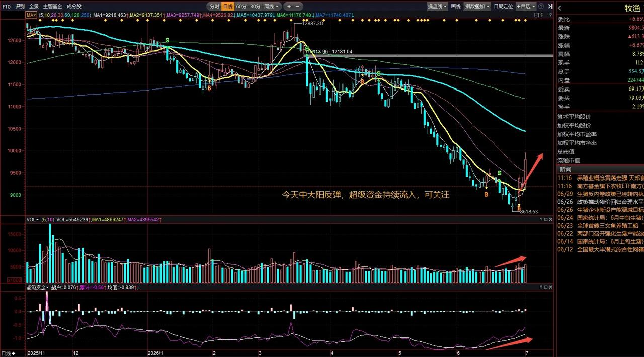Zoom in chart with plus icon
The image size is (644, 357).
coord(289,6)
